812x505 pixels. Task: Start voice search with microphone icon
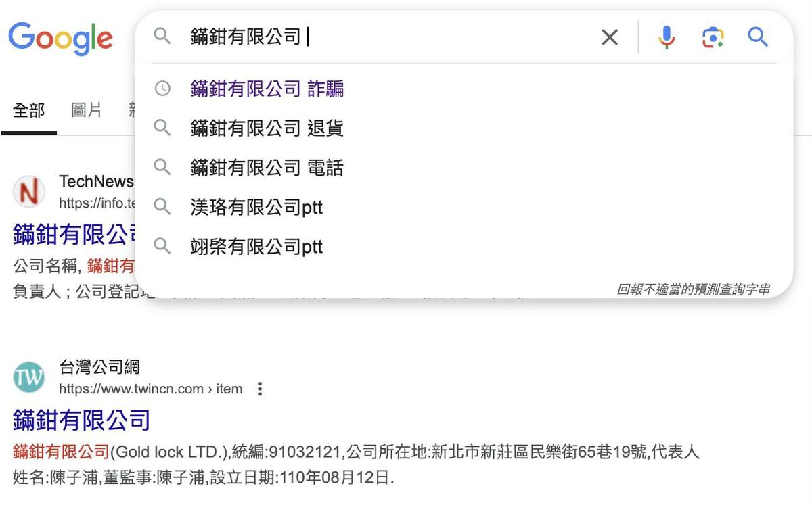pyautogui.click(x=667, y=37)
